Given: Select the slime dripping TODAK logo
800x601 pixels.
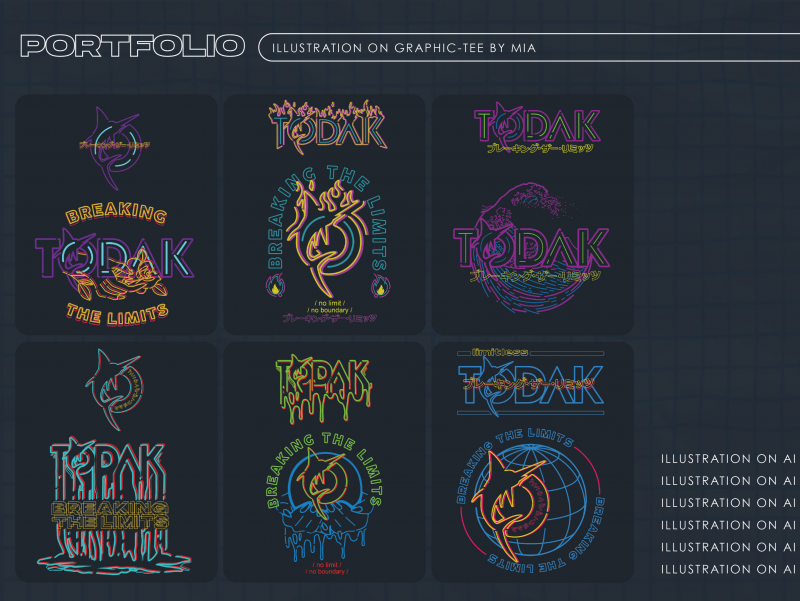Looking at the screenshot, I should pyautogui.click(x=323, y=389).
